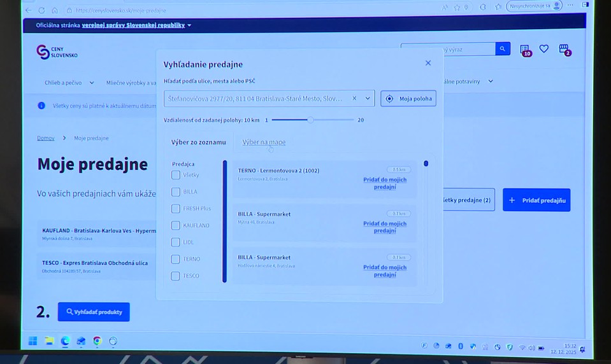
Task: Click the seller list vertical scrollbar
Action: (224, 221)
